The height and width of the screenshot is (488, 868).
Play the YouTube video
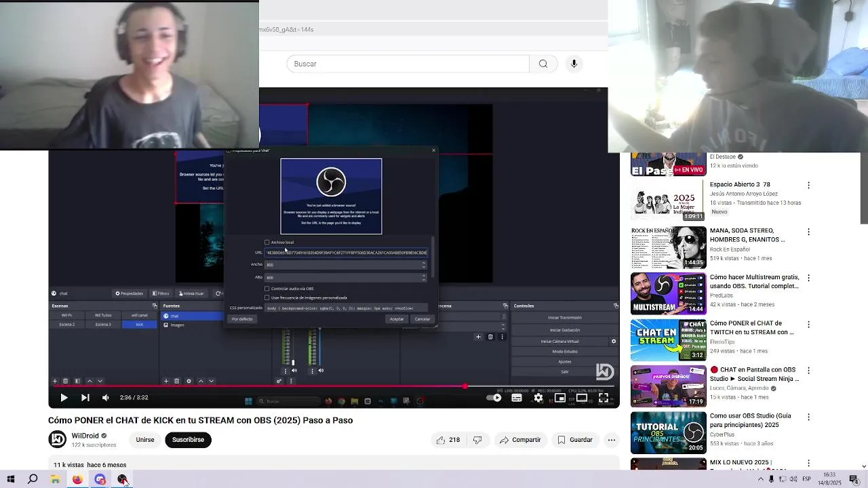pyautogui.click(x=64, y=398)
